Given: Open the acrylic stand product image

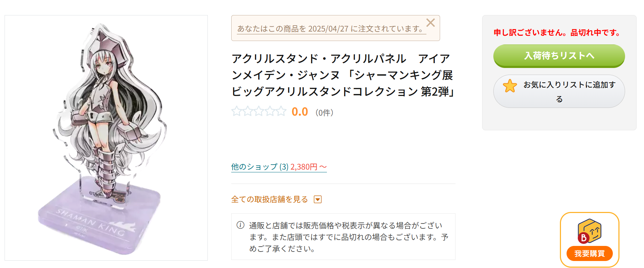Looking at the screenshot, I should click(x=106, y=138).
